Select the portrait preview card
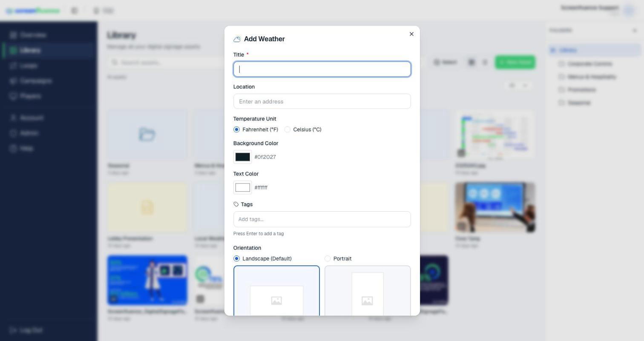The height and width of the screenshot is (341, 644). [368, 291]
